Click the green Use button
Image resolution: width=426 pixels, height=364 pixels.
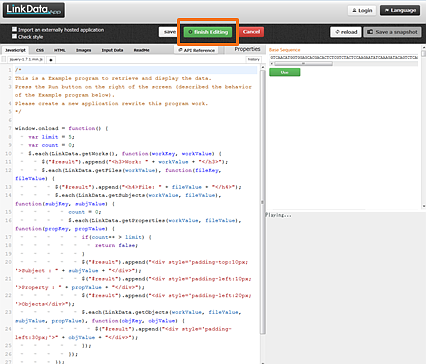tap(285, 72)
